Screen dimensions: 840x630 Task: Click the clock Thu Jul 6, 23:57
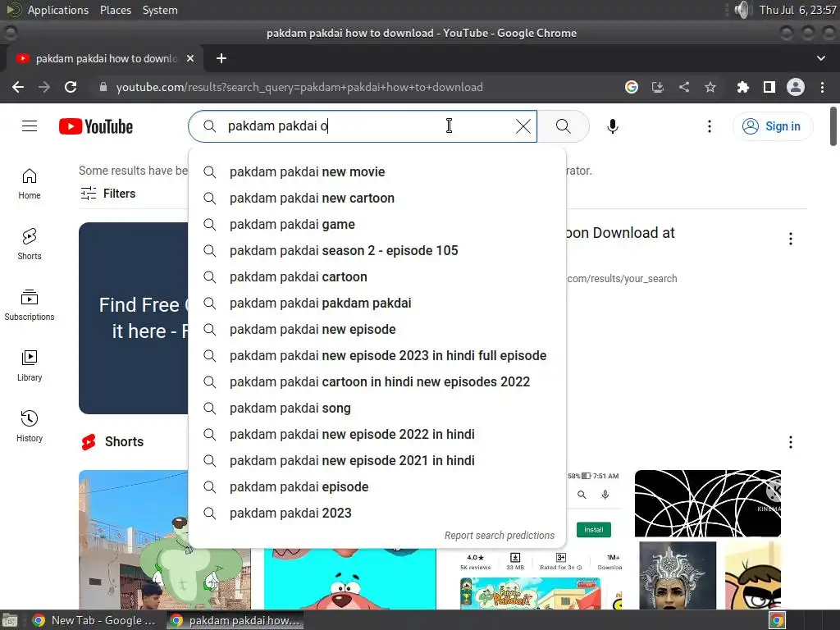tap(797, 10)
